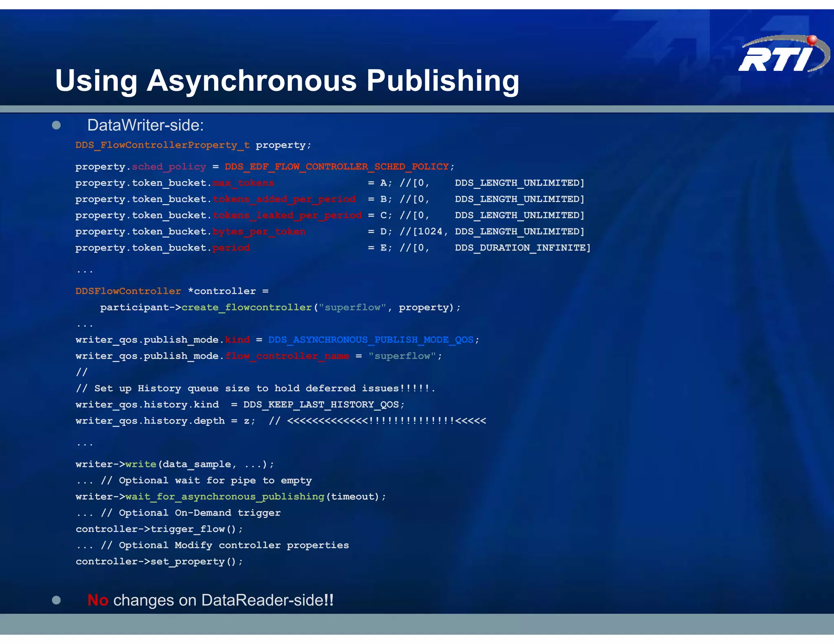Click DDS_ASYNCHRONOUS_PUBLISH_MODE_QOS blue constant
The image size is (834, 644).
point(371,340)
